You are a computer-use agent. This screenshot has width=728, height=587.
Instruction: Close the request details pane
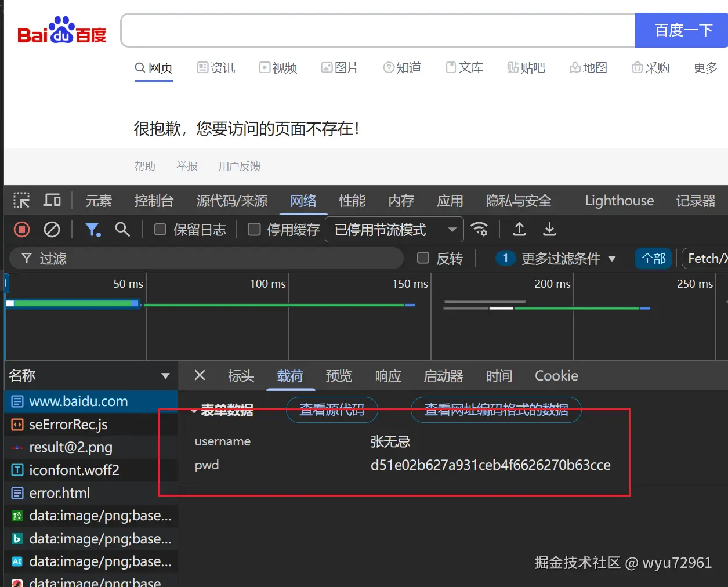(x=200, y=375)
